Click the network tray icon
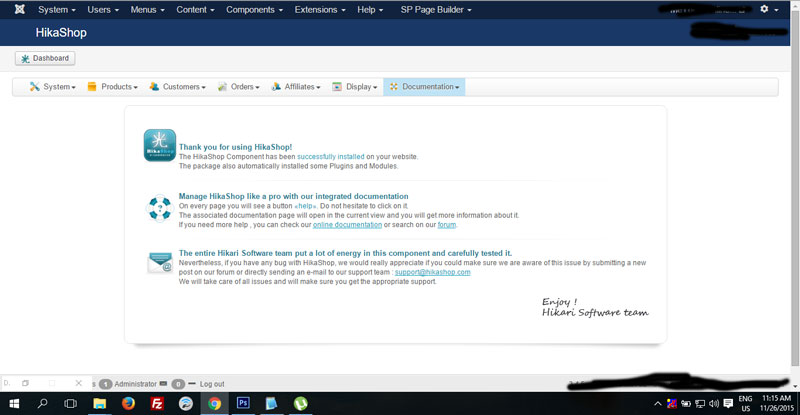This screenshot has height=415, width=800. [x=700, y=404]
